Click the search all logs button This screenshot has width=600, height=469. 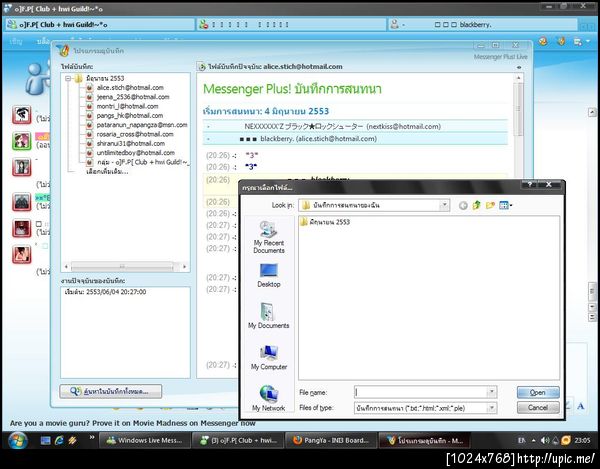[111, 391]
